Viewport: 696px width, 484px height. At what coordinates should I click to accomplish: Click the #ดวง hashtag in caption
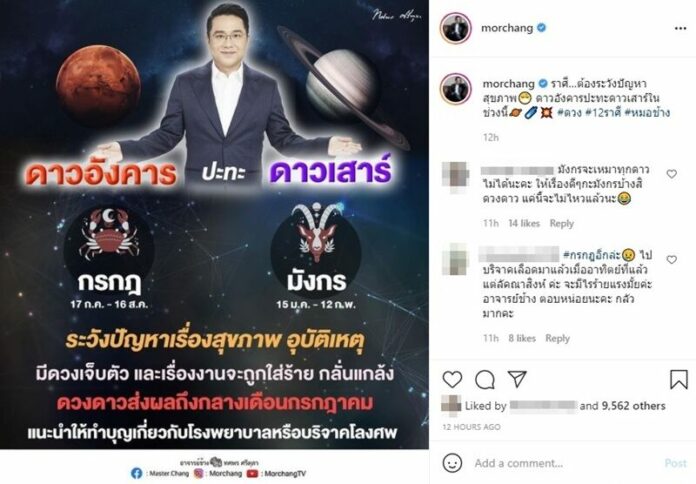(569, 113)
